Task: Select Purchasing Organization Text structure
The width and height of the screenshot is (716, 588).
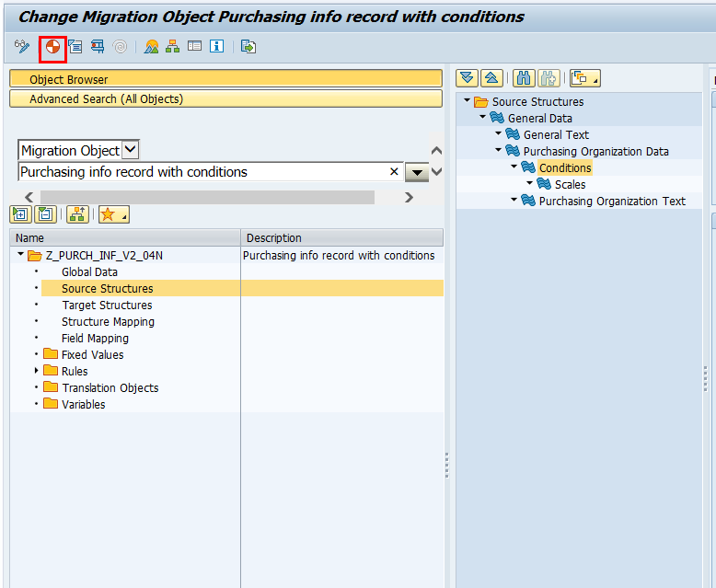Action: coord(612,201)
